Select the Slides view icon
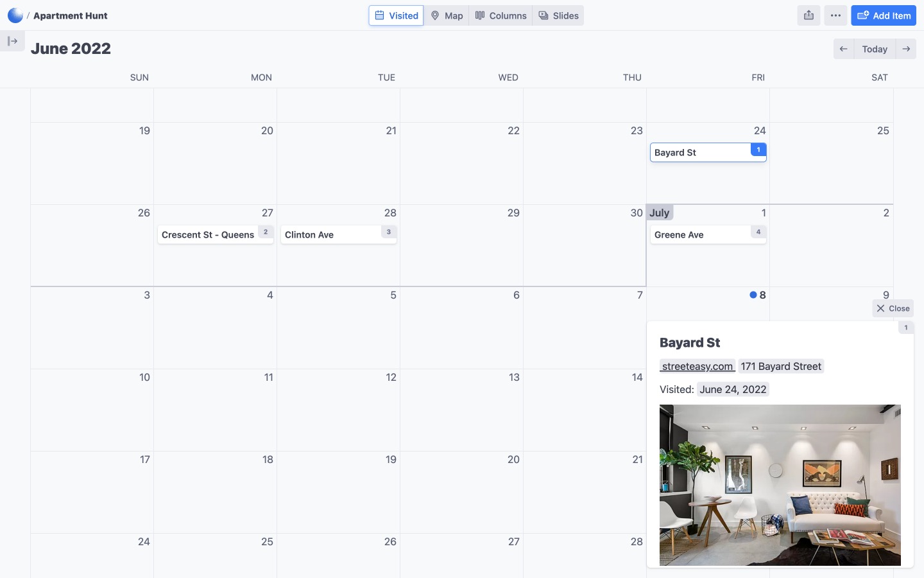The image size is (924, 578). (543, 15)
